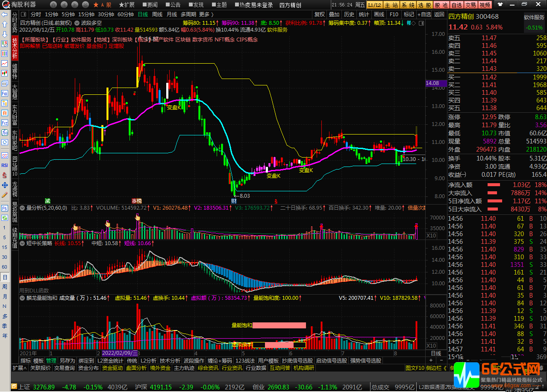Expand the 波段多空 indicator dropdown

(x=77, y=23)
